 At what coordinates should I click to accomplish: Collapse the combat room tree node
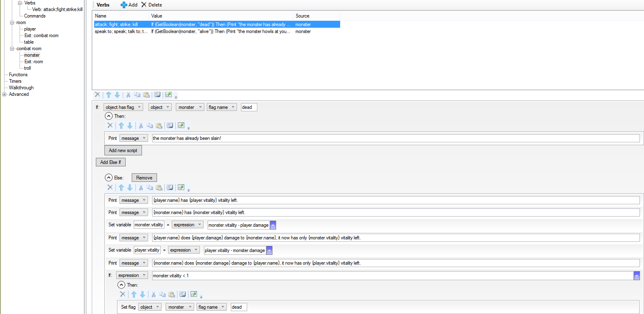click(12, 49)
